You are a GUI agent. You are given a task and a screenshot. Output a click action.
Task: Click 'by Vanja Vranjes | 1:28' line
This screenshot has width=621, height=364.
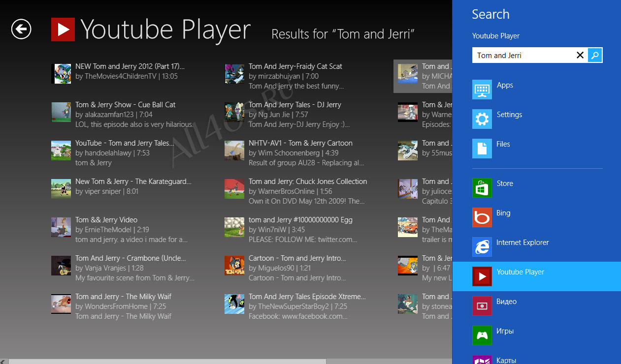(x=109, y=268)
